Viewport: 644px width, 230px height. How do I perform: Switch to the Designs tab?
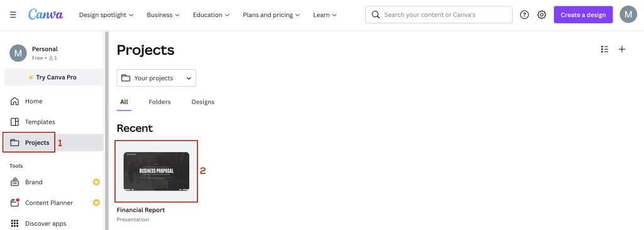tap(203, 102)
